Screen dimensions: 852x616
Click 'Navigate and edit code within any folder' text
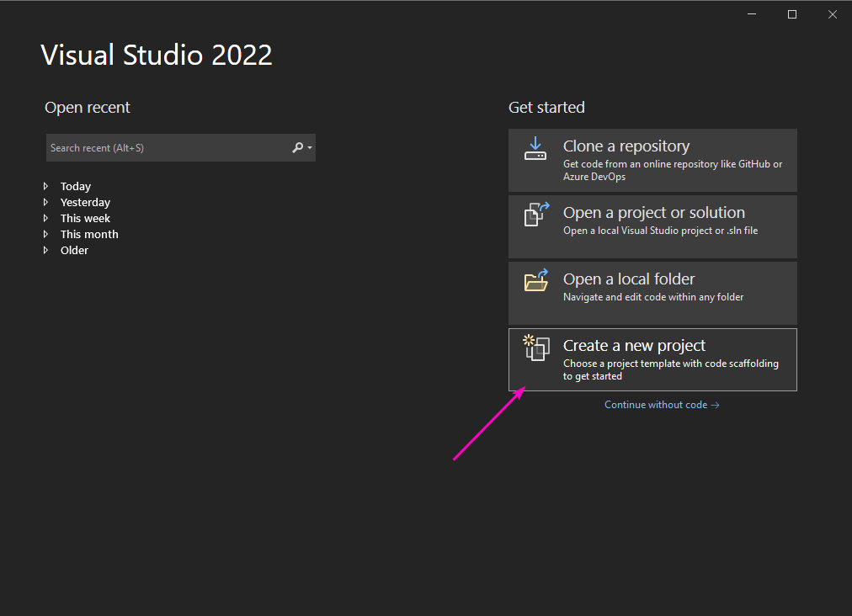pyautogui.click(x=653, y=297)
